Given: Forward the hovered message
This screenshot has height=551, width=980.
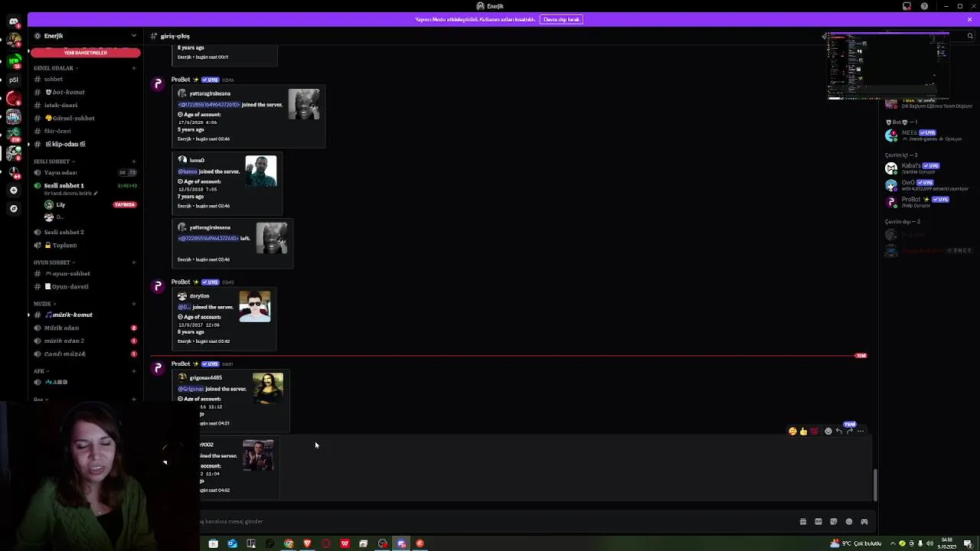Looking at the screenshot, I should click(x=850, y=432).
